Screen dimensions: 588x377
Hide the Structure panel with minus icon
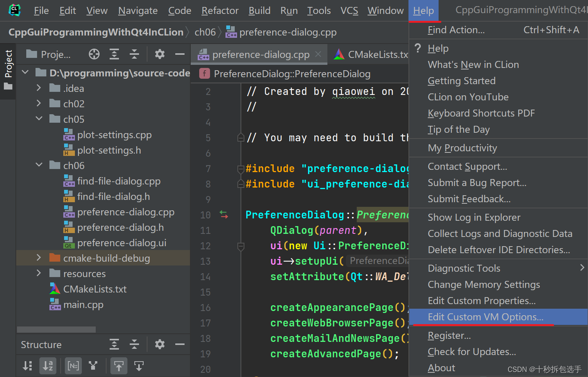(x=180, y=344)
